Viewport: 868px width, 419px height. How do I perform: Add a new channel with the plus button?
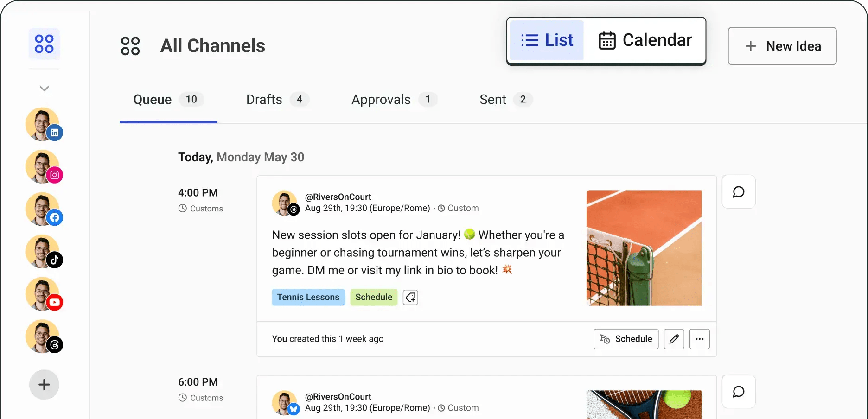coord(44,384)
